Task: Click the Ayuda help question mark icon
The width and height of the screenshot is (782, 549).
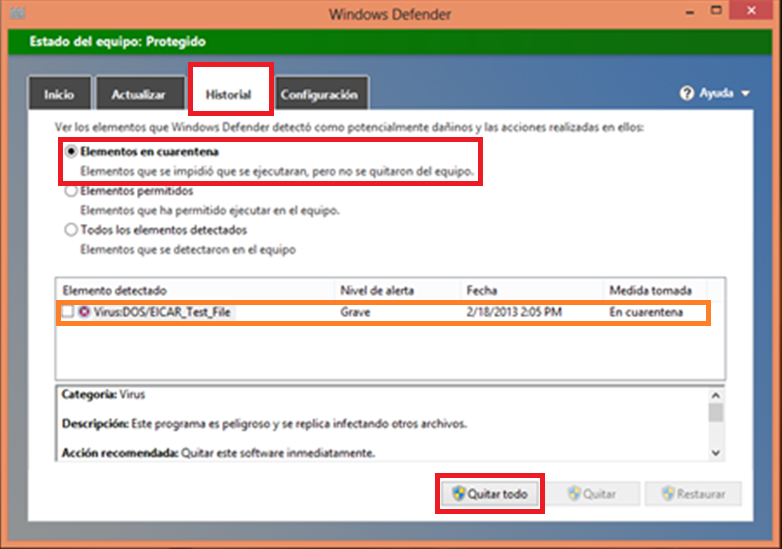Action: (687, 93)
